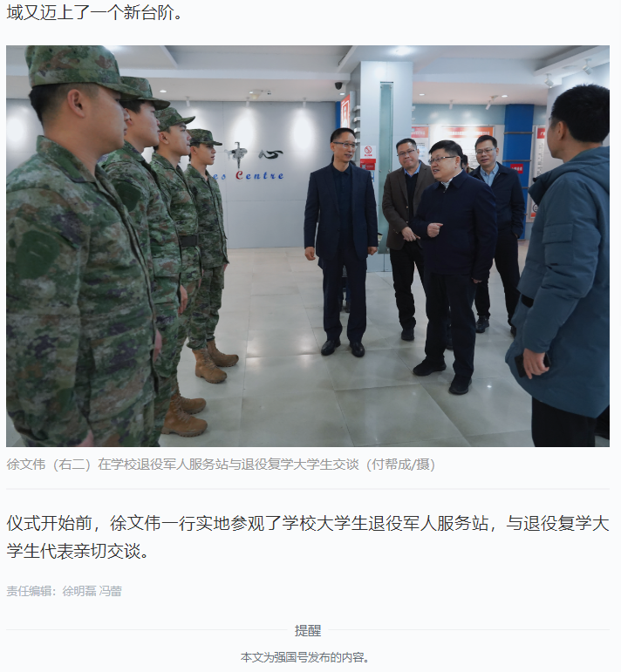The image size is (621, 672).
Task: Click editor name 冯蕾
Action: coord(111,591)
